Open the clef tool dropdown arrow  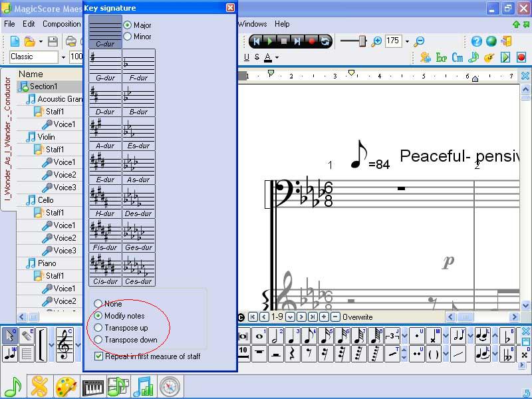(x=78, y=345)
